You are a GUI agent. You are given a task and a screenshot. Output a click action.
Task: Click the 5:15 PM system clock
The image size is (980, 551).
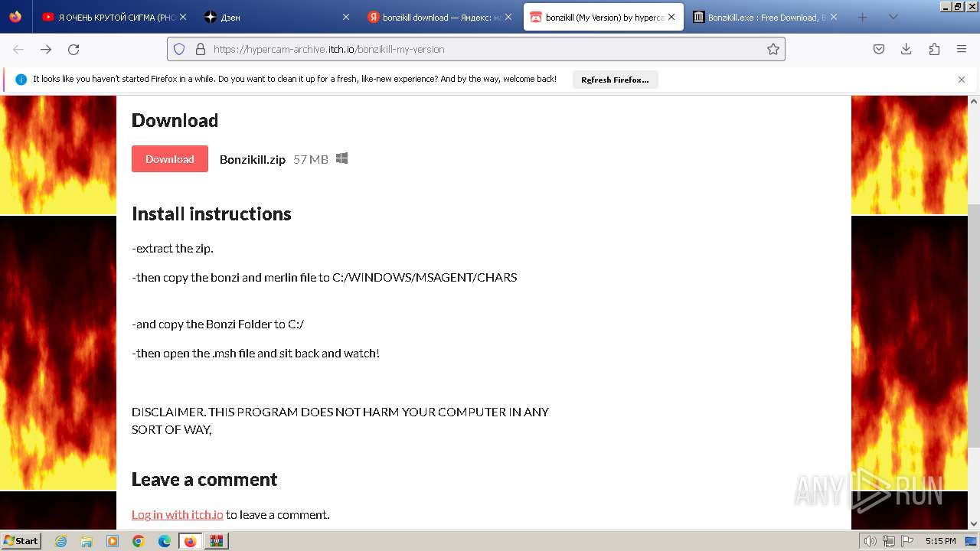coord(940,541)
